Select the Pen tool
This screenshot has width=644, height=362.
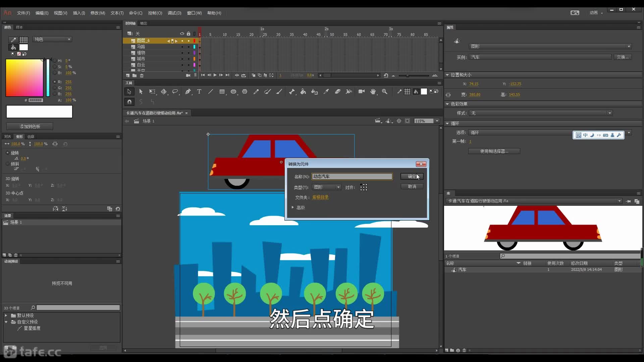coord(188,92)
